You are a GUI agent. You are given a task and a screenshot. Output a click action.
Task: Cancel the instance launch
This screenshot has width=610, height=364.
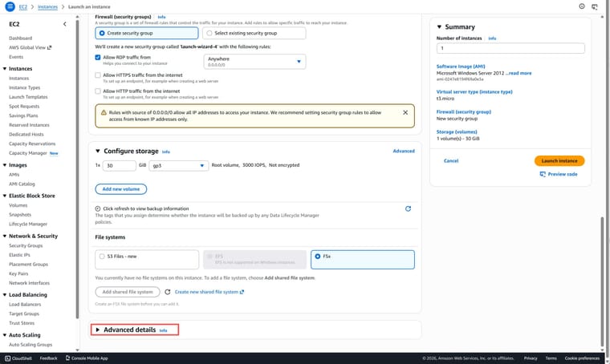451,161
